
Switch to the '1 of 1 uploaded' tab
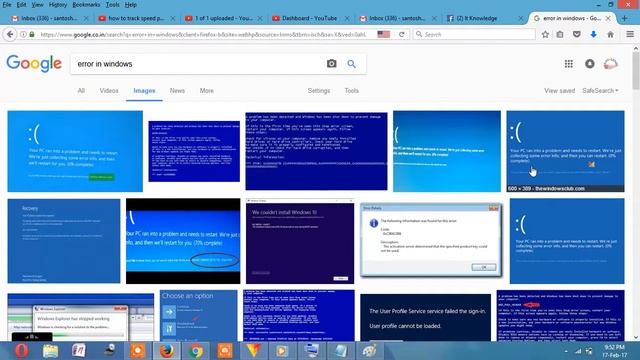(223, 18)
